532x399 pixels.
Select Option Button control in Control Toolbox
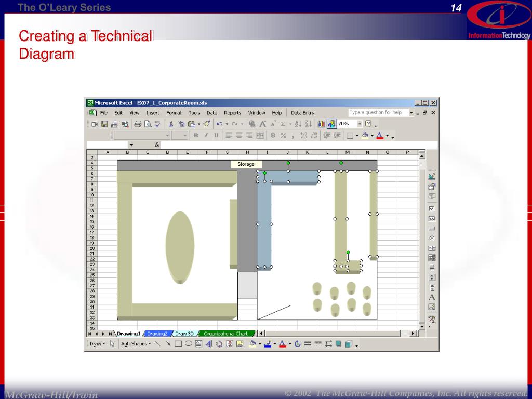432,238
